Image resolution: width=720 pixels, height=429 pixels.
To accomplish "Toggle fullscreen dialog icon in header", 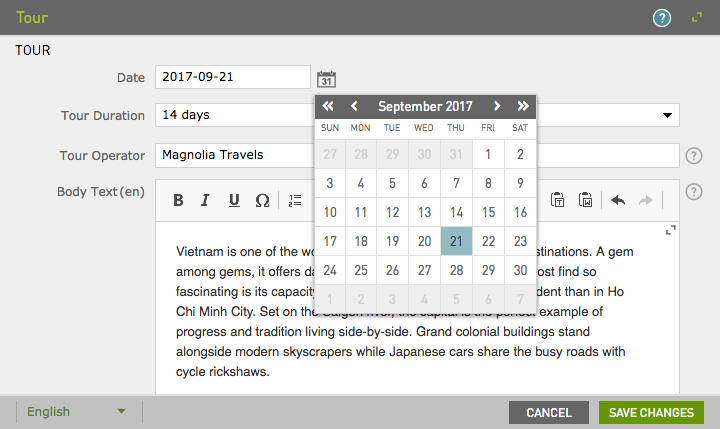I will tap(697, 18).
